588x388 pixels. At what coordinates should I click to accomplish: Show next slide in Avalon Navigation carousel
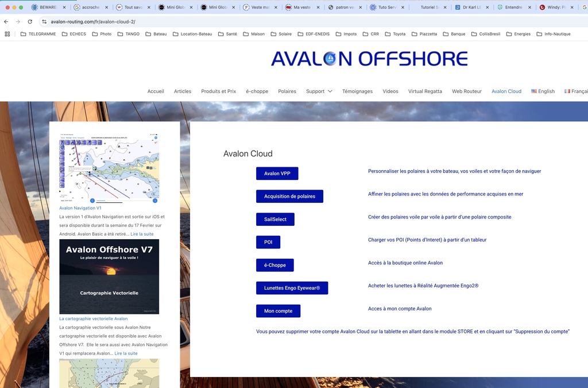(155, 201)
